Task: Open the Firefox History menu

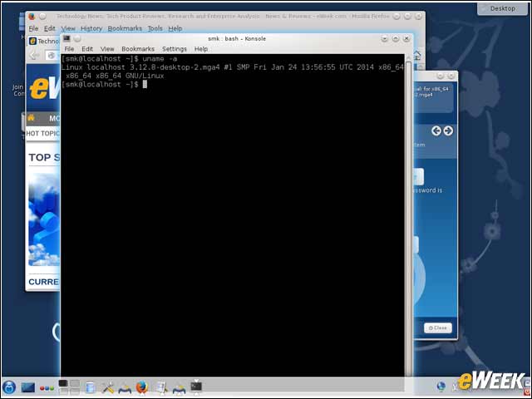Action: [x=91, y=28]
